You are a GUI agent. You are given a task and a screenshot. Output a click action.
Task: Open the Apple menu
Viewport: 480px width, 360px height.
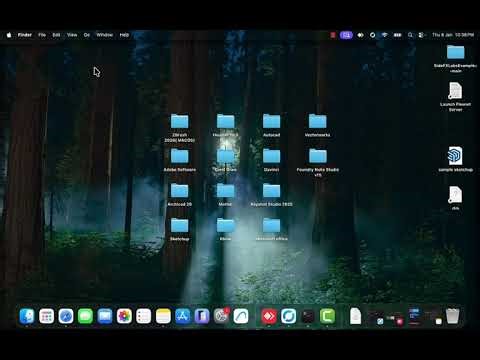tap(9, 35)
